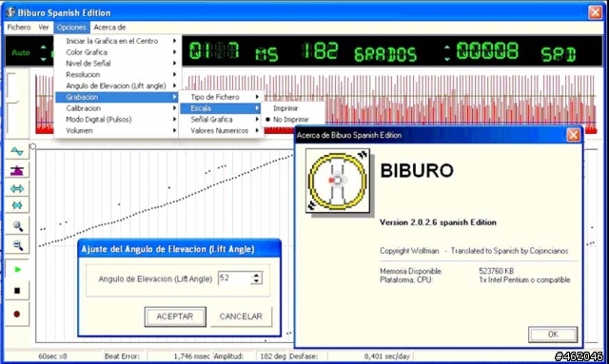Click the horizontal compress arrows icon
Viewport: 609px width, 364px height.
click(17, 205)
